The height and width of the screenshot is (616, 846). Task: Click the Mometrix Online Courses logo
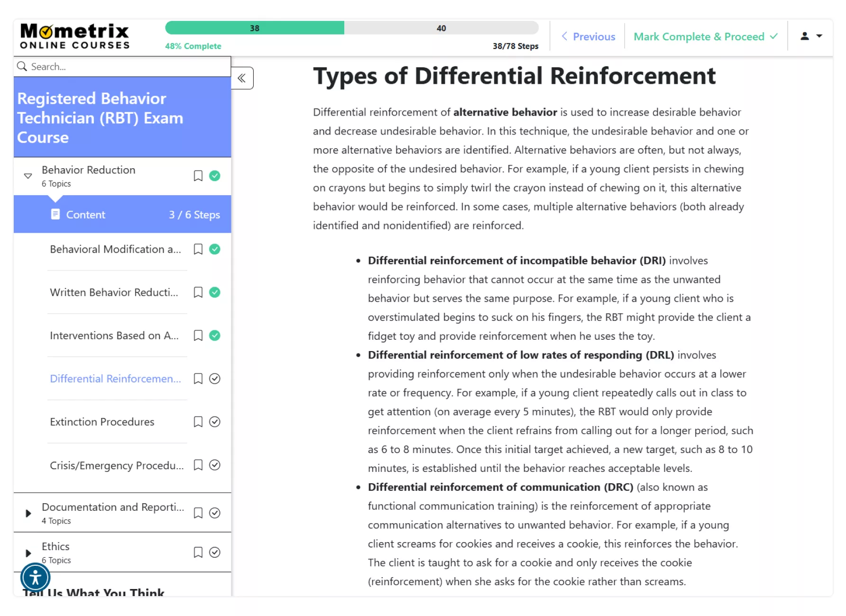pos(74,36)
